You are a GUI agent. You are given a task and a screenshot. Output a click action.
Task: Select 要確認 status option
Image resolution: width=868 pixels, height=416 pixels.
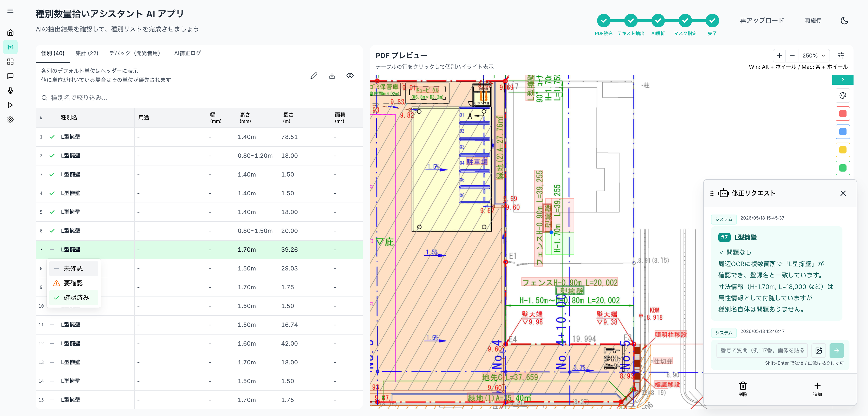click(x=74, y=283)
